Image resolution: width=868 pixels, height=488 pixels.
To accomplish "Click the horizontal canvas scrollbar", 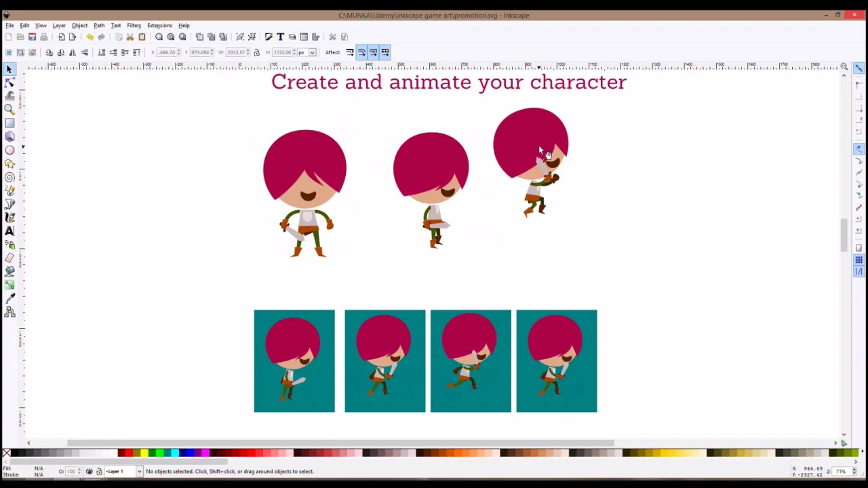I will click(340, 443).
